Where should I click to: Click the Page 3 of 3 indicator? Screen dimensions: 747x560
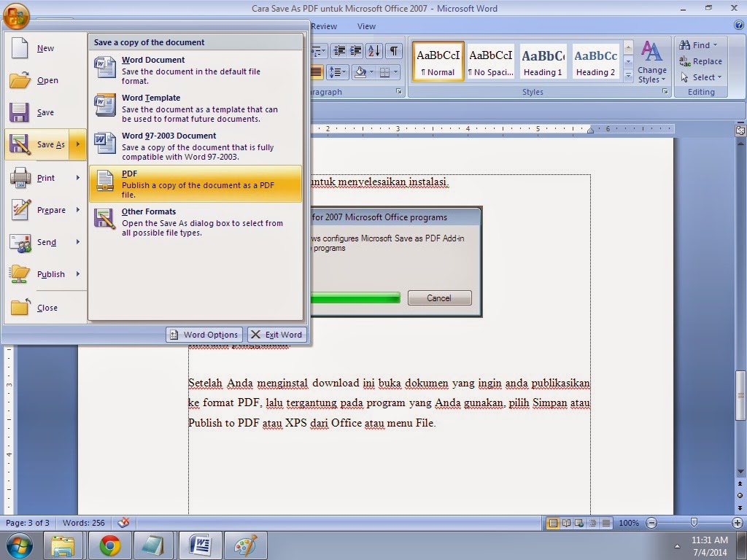point(28,523)
